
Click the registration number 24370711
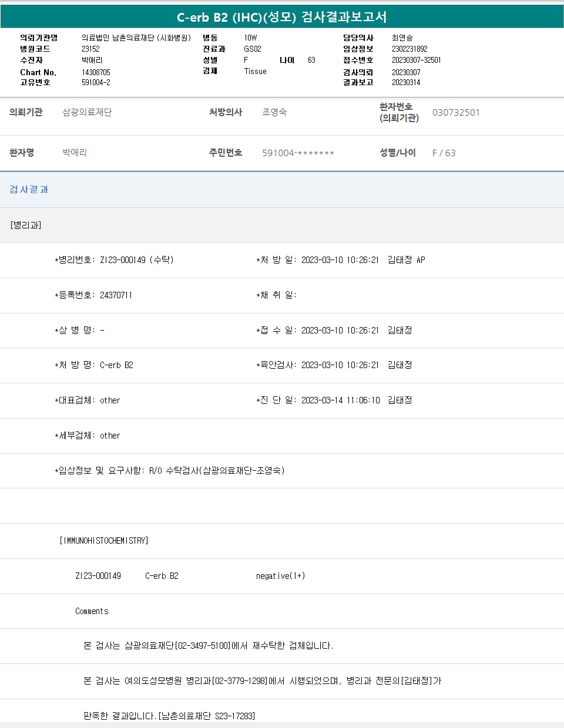[116, 295]
